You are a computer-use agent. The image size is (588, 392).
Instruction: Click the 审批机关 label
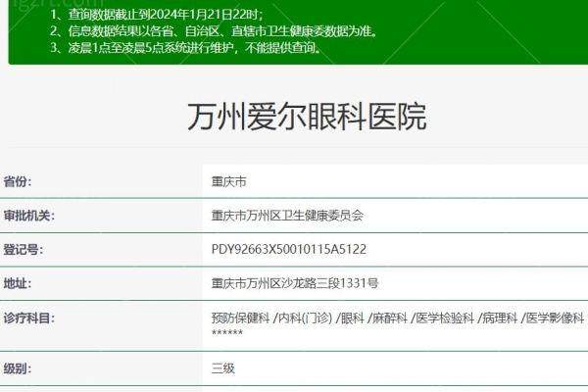click(28, 216)
